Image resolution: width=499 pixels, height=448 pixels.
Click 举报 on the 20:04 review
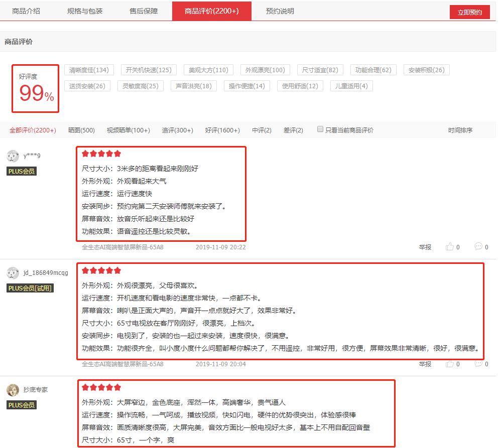pyautogui.click(x=425, y=364)
